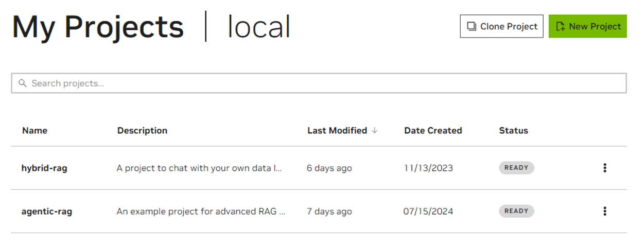Click the search magnifier icon
This screenshot has width=644, height=244.
23,83
